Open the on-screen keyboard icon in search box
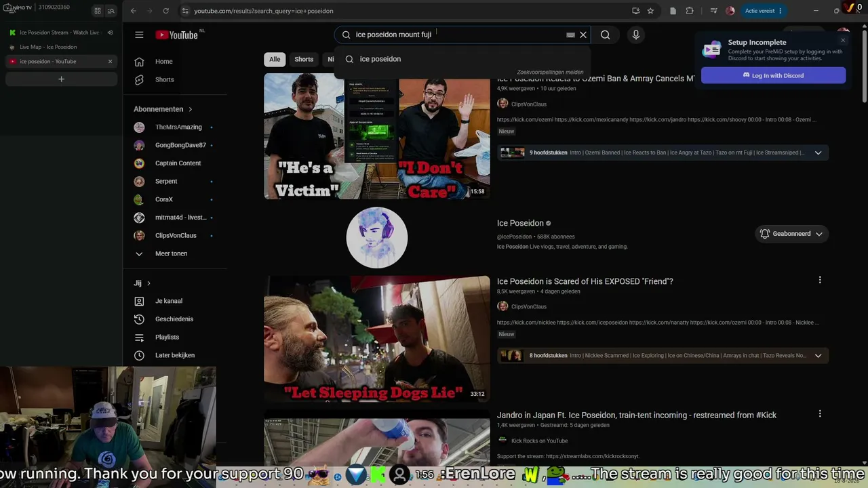The image size is (868, 488). point(570,35)
